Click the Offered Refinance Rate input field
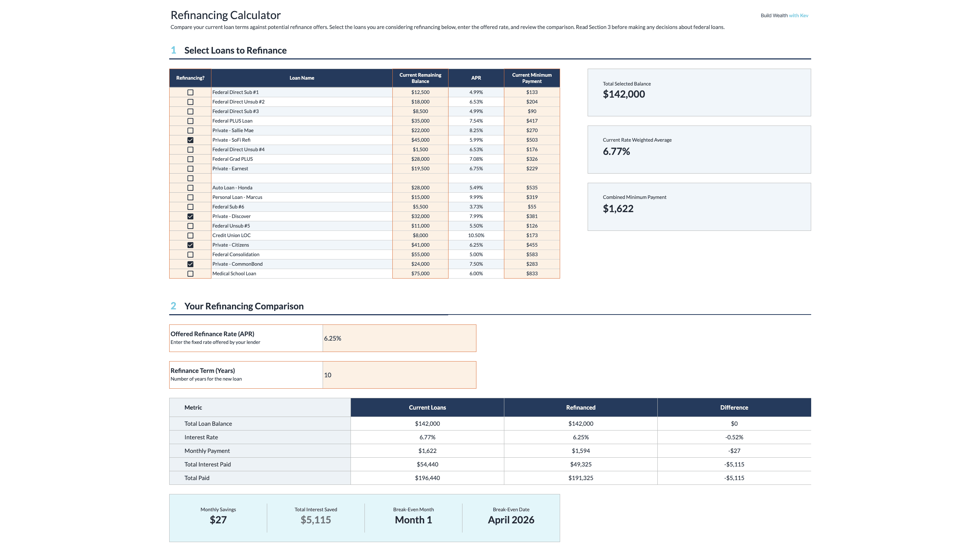Viewport: 980px width, 552px height. pyautogui.click(x=399, y=338)
